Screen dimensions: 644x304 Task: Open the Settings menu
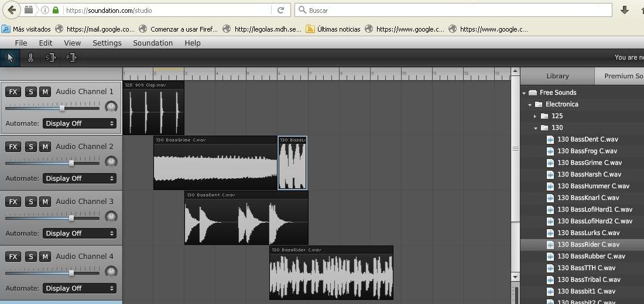point(107,43)
